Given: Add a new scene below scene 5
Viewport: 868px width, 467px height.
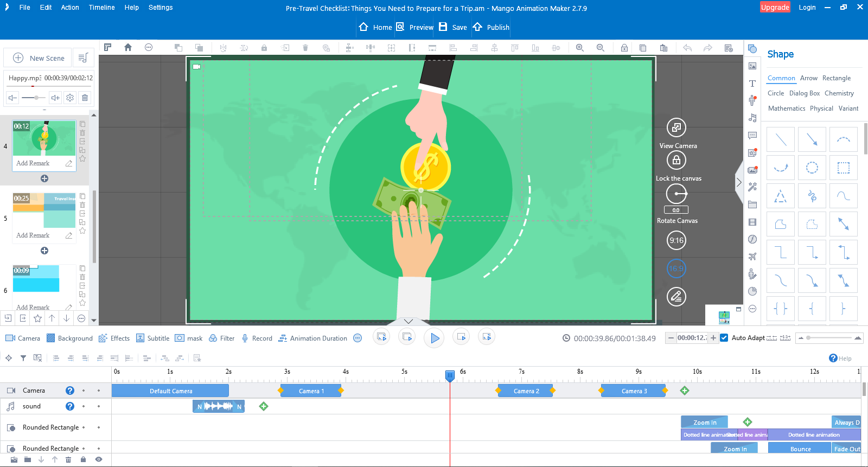Looking at the screenshot, I should coord(44,251).
